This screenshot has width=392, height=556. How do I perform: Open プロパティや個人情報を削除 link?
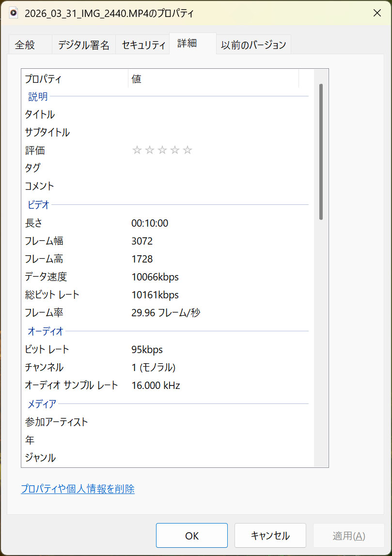tap(78, 489)
